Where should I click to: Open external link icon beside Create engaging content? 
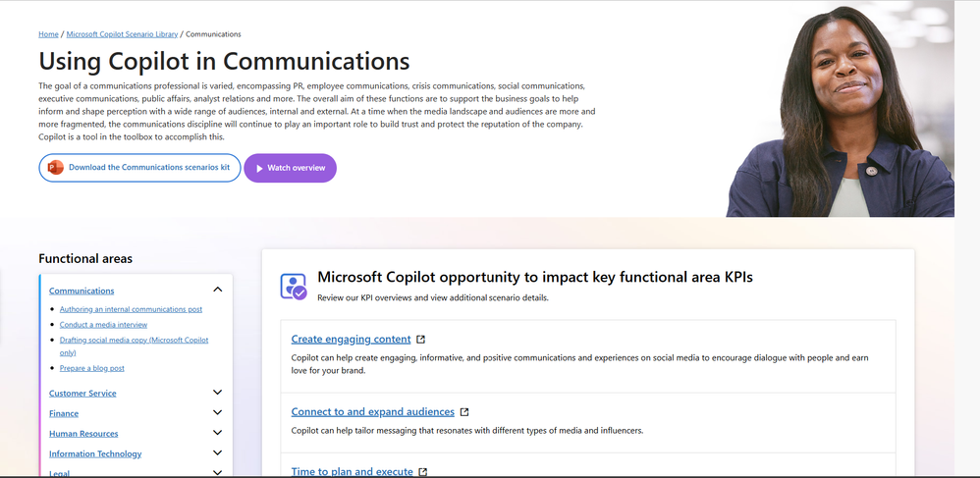[x=421, y=340]
